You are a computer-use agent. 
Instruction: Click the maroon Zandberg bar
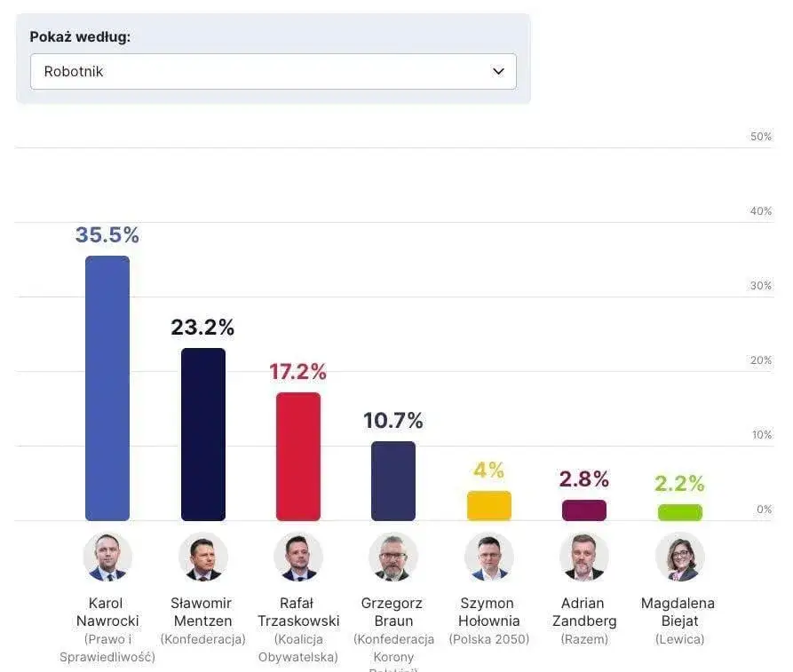(x=584, y=510)
